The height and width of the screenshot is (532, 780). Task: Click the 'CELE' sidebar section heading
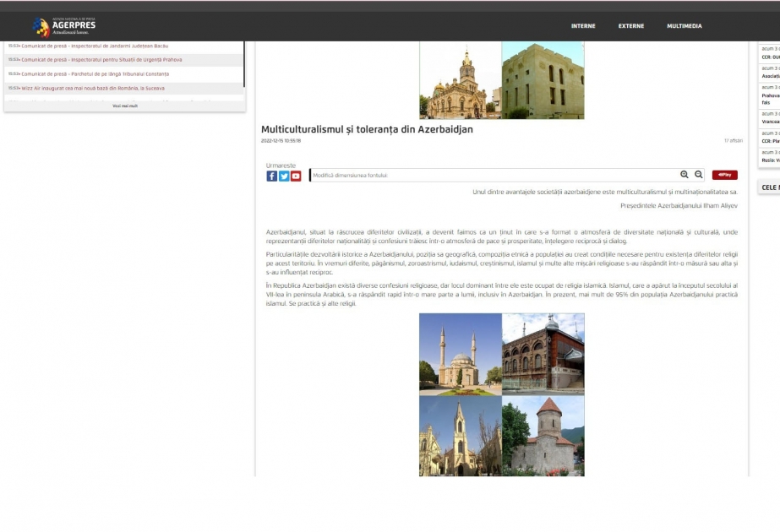click(770, 187)
